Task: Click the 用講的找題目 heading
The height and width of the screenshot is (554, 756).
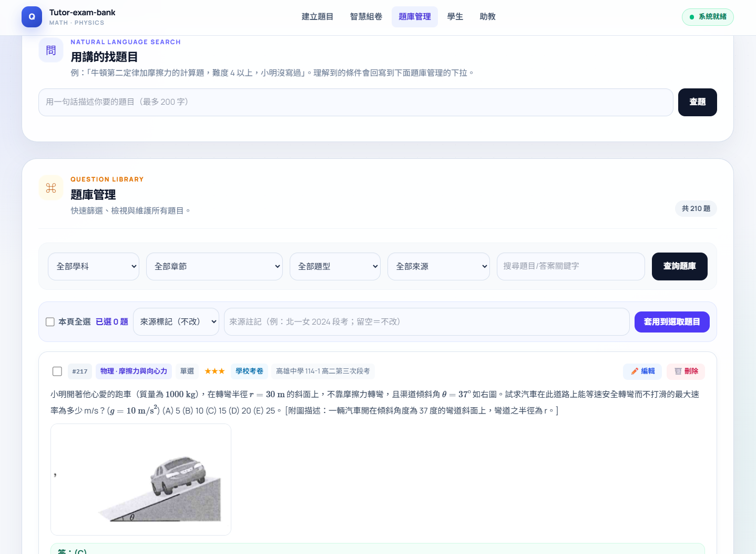Action: click(x=104, y=57)
